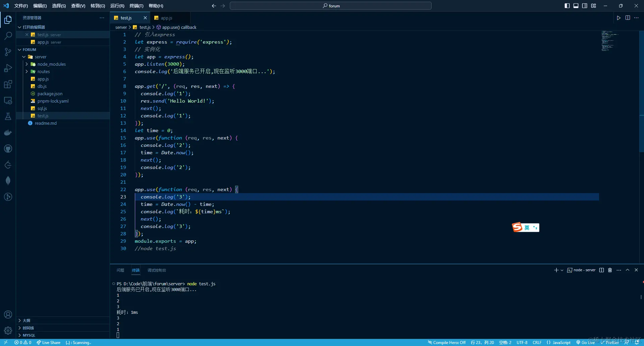Open terminal panel more actions ellipsis
Screen dimensions: 644x346
(619, 270)
